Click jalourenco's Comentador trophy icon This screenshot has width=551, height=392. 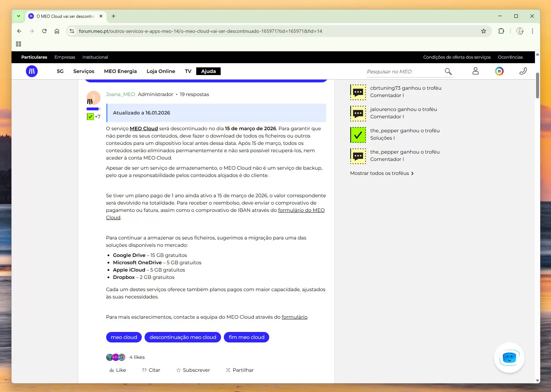(358, 113)
